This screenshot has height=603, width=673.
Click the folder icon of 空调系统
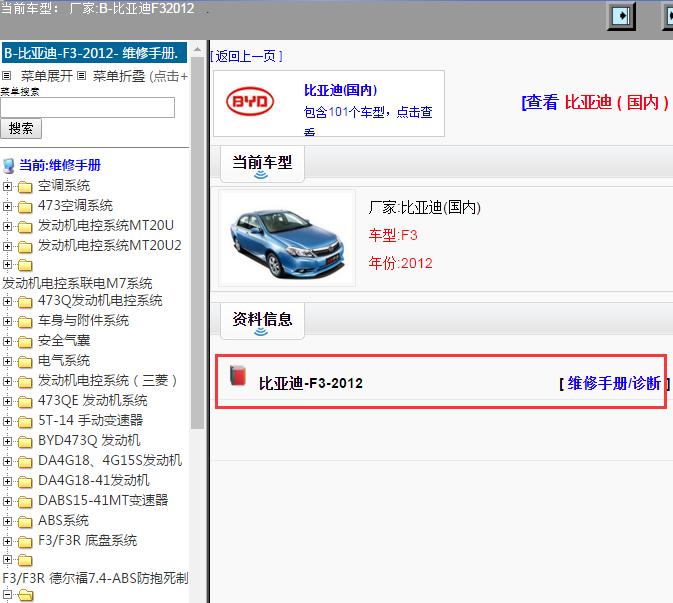pos(25,187)
